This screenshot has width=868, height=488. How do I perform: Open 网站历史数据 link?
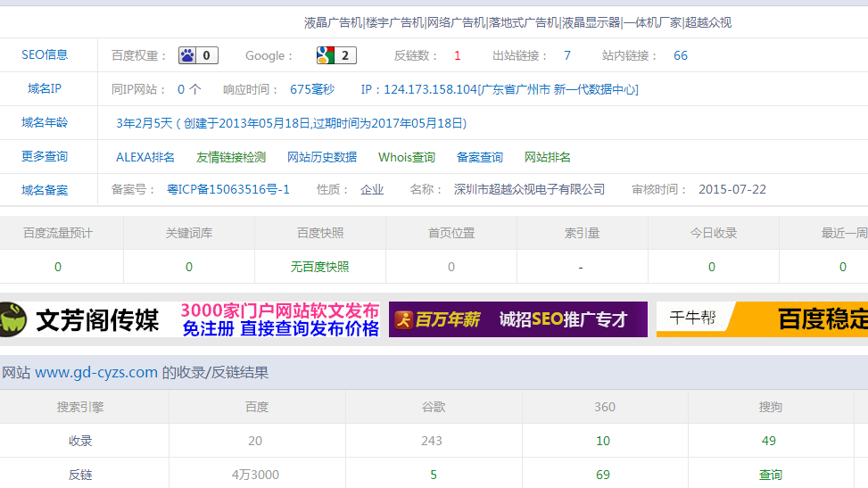[322, 157]
